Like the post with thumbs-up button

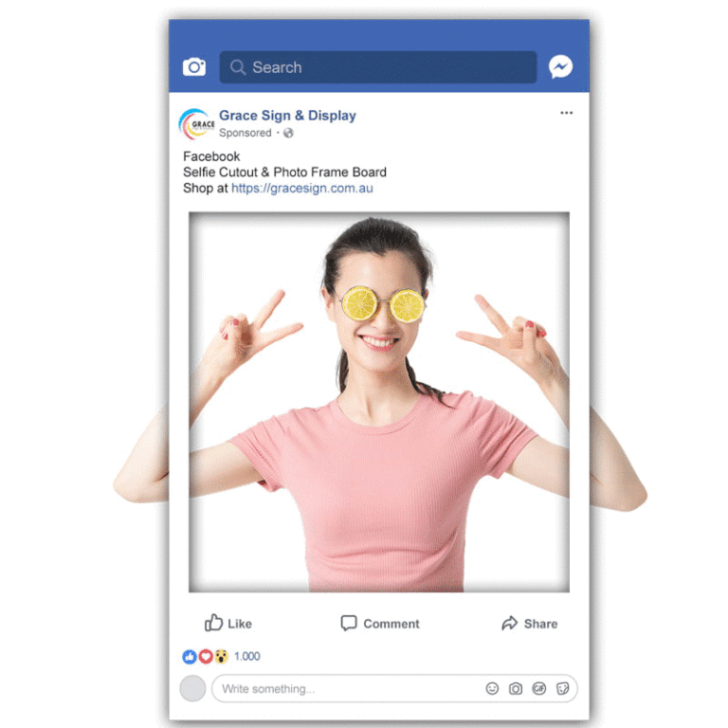[x=227, y=623]
